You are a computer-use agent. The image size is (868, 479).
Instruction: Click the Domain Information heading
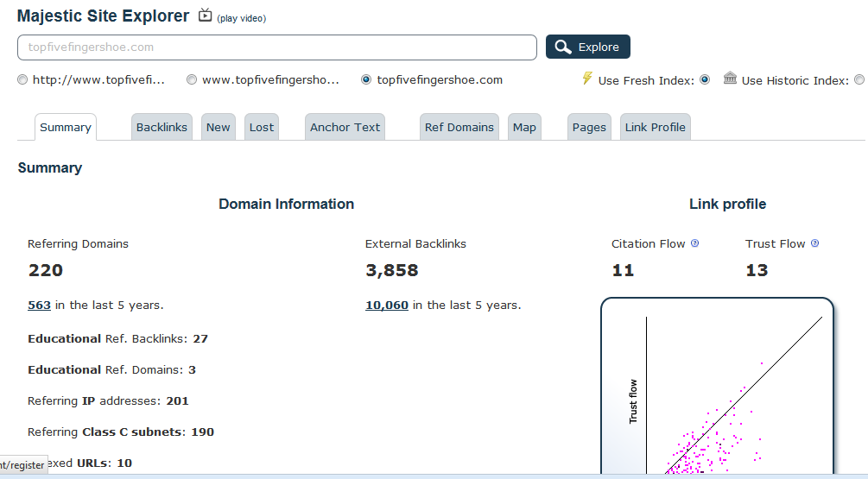tap(286, 204)
